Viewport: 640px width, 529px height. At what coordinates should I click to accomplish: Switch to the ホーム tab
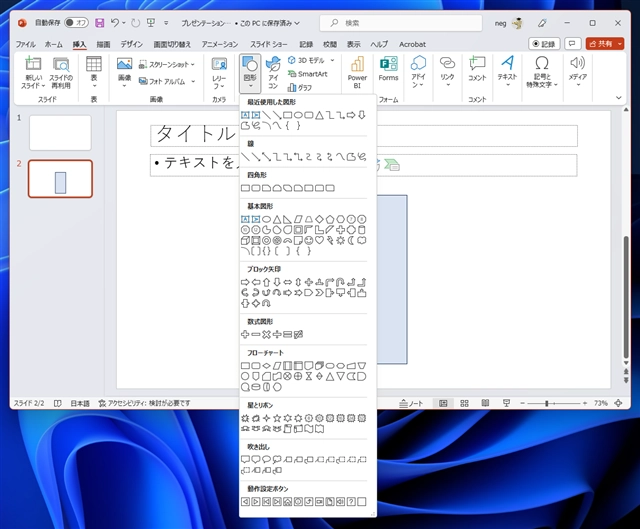(53, 44)
